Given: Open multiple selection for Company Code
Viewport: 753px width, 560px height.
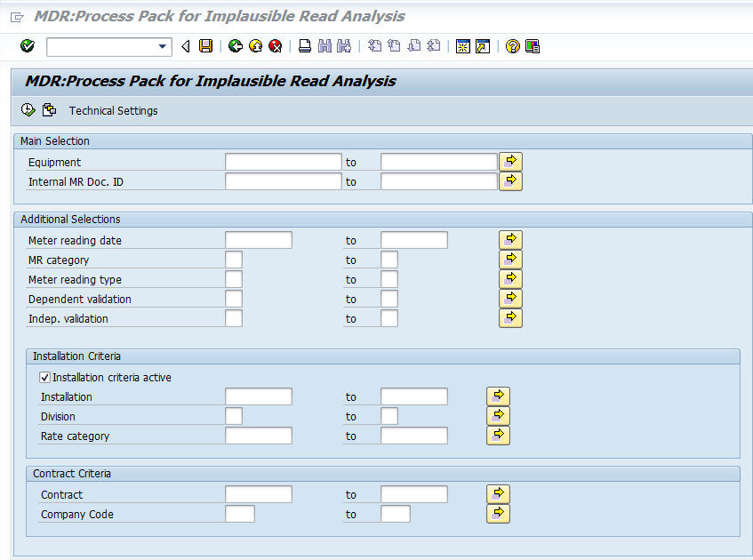Looking at the screenshot, I should [498, 514].
